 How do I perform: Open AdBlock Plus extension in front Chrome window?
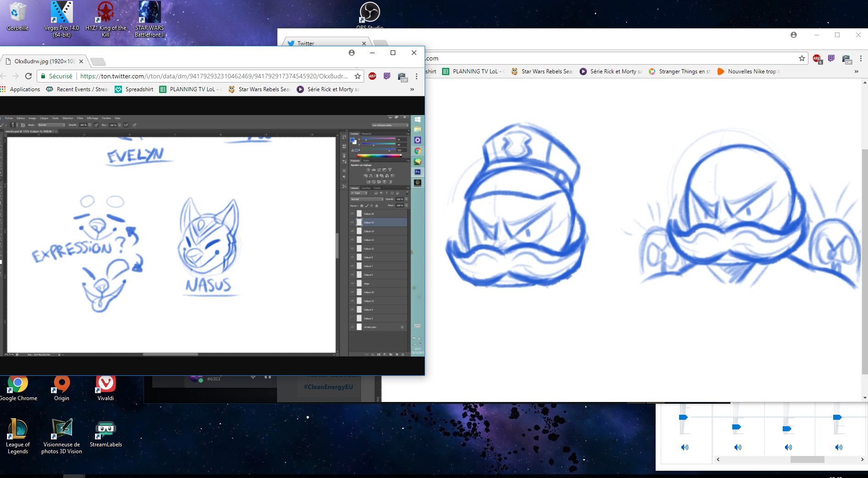tap(372, 76)
